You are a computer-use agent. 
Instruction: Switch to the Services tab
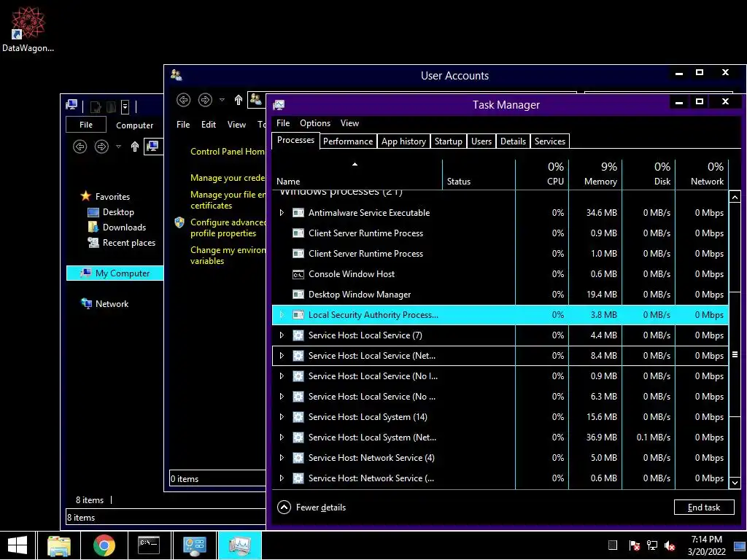(550, 141)
